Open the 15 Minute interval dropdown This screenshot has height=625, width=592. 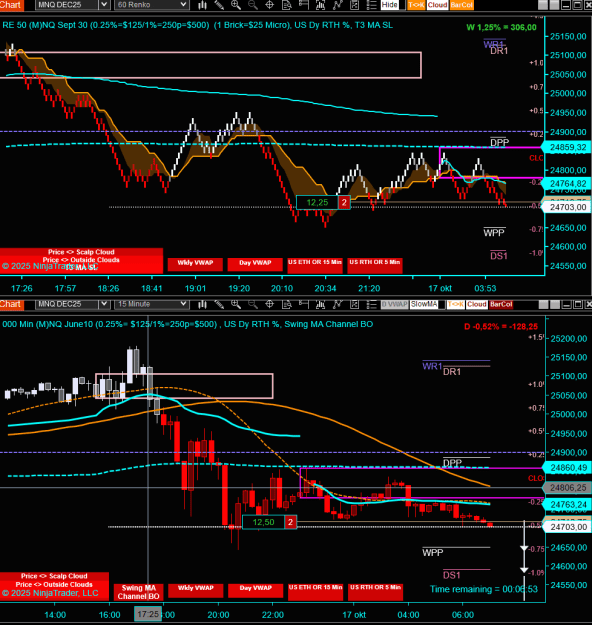click(151, 305)
